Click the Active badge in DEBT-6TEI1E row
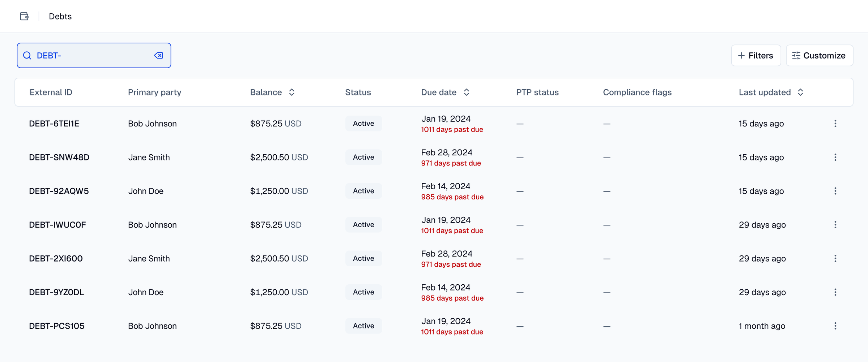Viewport: 868px width, 362px height. [x=363, y=124]
